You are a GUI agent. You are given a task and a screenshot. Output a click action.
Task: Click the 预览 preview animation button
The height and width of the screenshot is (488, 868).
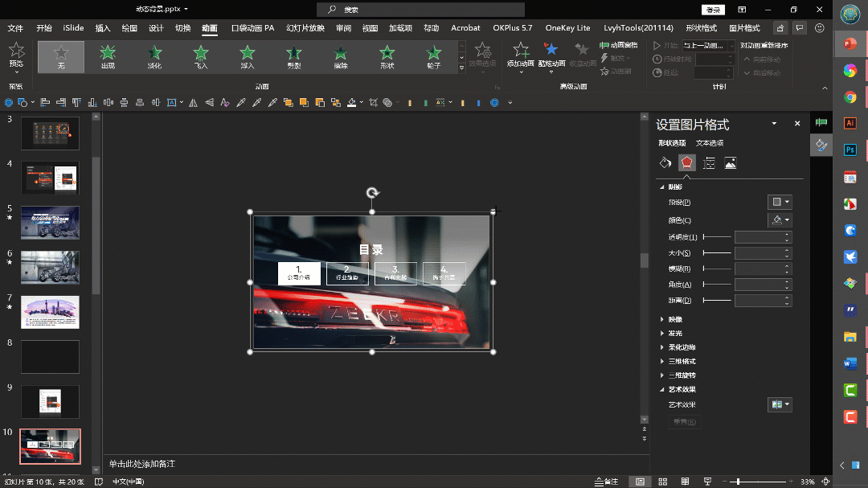[16, 55]
